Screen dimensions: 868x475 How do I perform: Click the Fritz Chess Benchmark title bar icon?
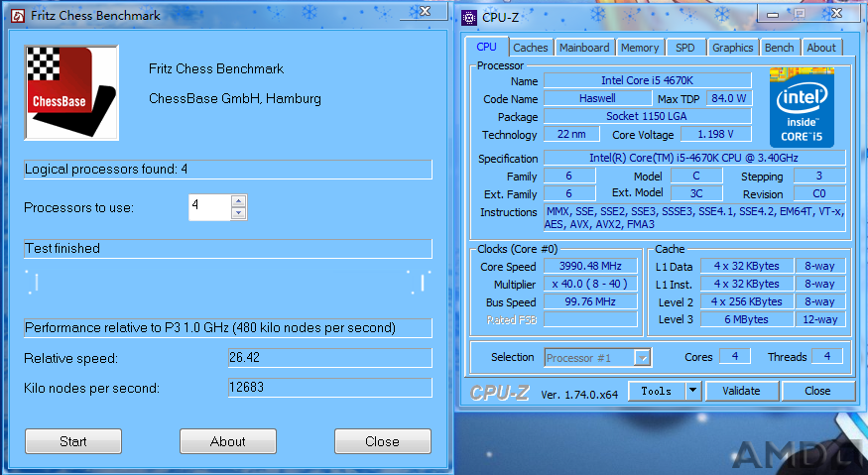[18, 16]
